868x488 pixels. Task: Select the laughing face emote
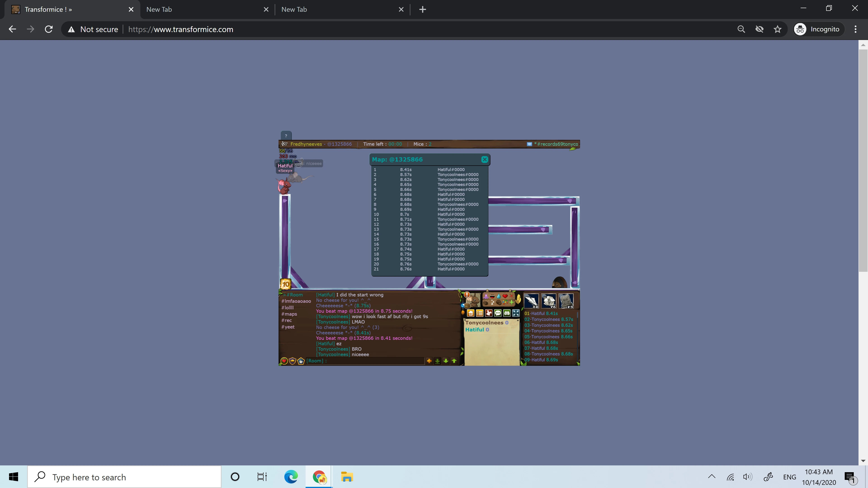click(492, 296)
